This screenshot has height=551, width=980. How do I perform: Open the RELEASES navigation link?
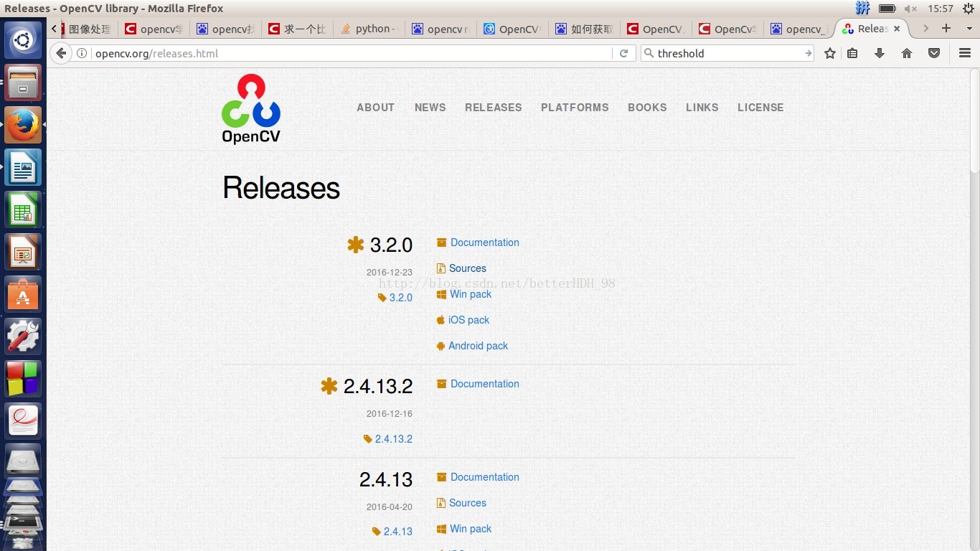tap(494, 108)
